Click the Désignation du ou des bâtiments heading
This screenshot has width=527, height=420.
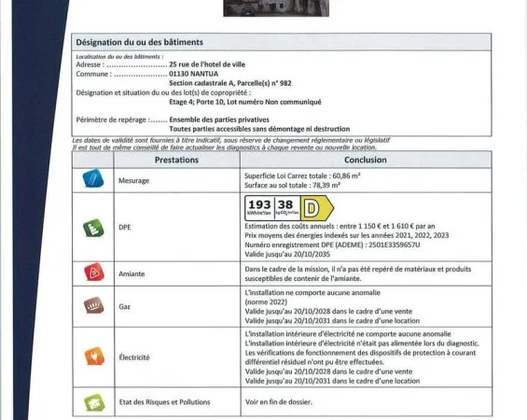139,42
